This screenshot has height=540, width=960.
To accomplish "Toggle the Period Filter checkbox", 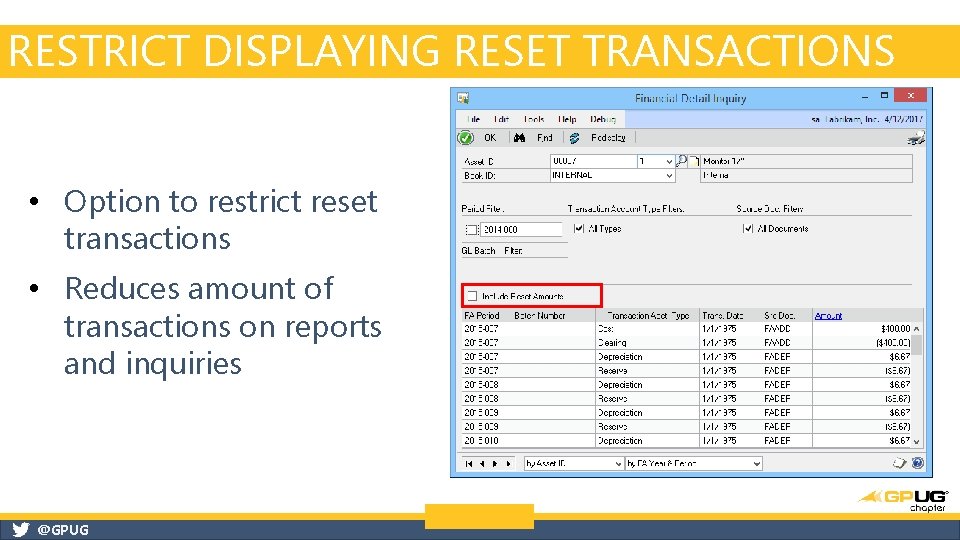I will coord(471,230).
